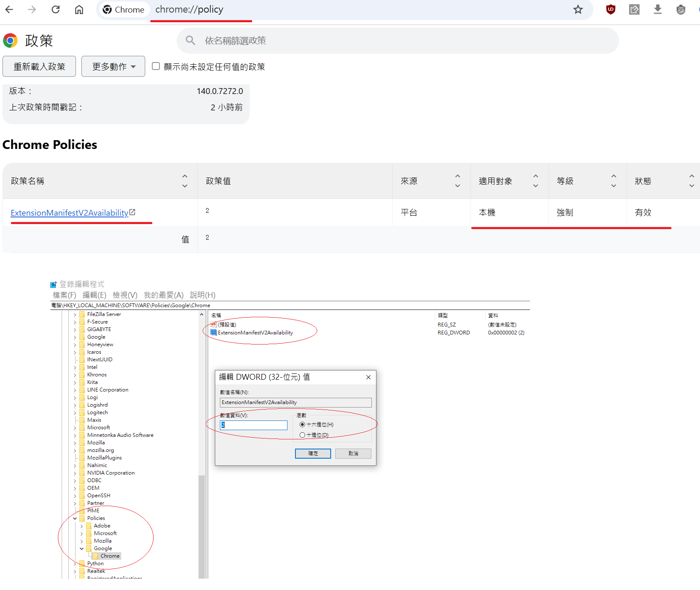Image resolution: width=700 pixels, height=590 pixels.
Task: Open the downloads icon in toolbar
Action: [x=658, y=9]
